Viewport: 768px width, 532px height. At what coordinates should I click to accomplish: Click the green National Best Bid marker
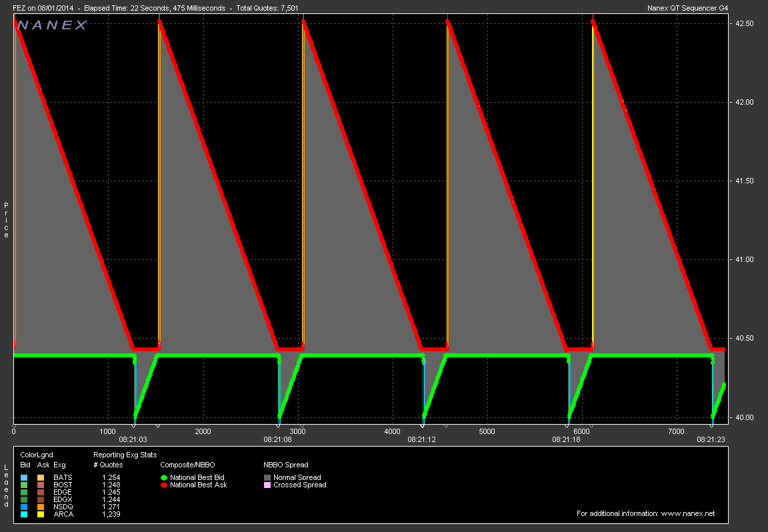click(164, 477)
